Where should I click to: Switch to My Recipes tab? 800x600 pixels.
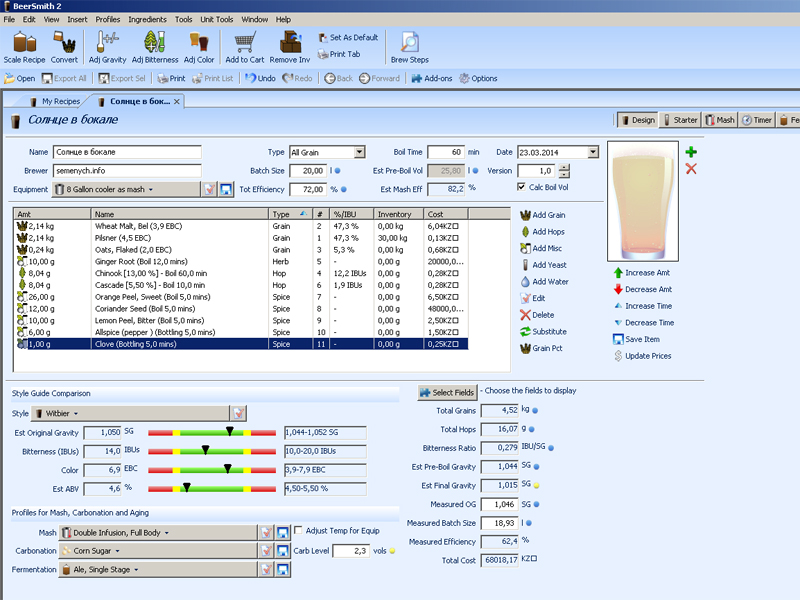point(55,102)
